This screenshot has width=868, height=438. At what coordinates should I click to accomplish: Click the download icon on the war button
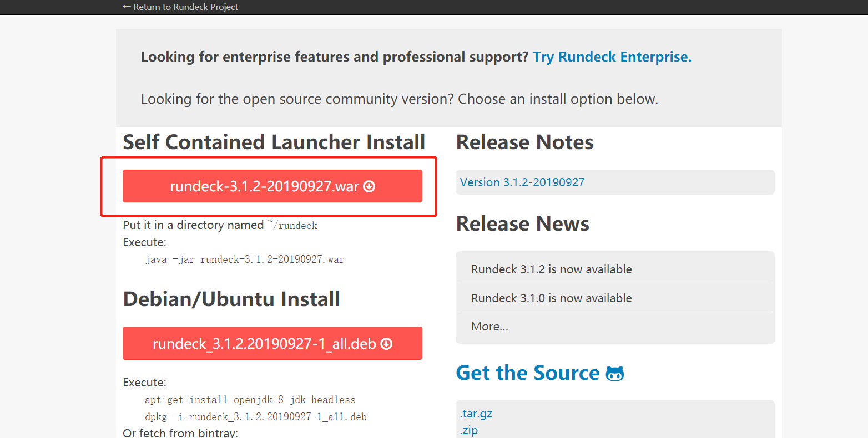pyautogui.click(x=369, y=186)
